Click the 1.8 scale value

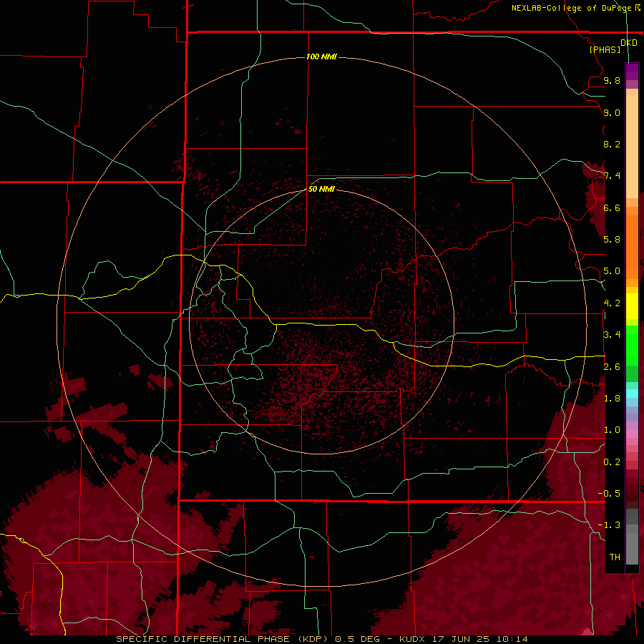pos(612,399)
